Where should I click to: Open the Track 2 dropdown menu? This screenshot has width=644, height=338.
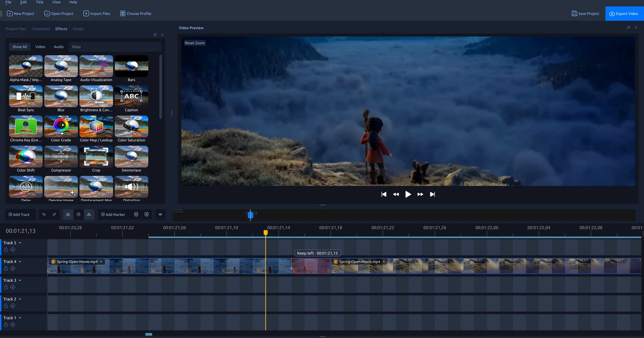coord(20,299)
